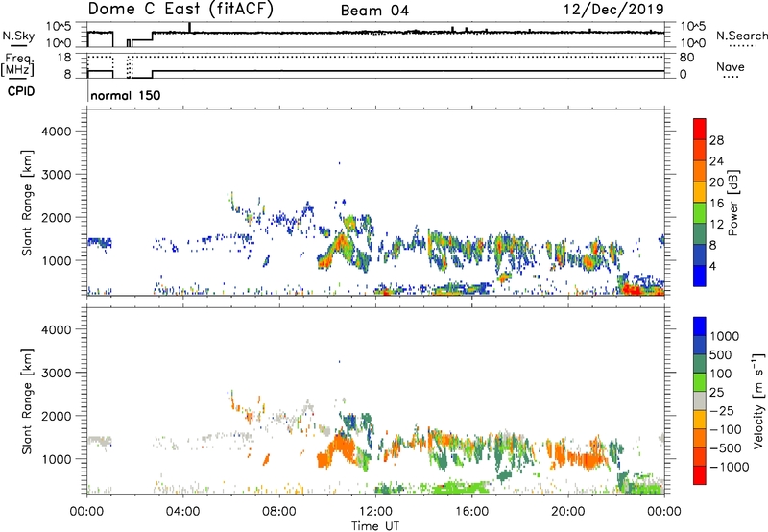Image resolution: width=768 pixels, height=532 pixels.
Task: Click the 'Dome C East (fitACF)' plot title
Action: click(180, 10)
